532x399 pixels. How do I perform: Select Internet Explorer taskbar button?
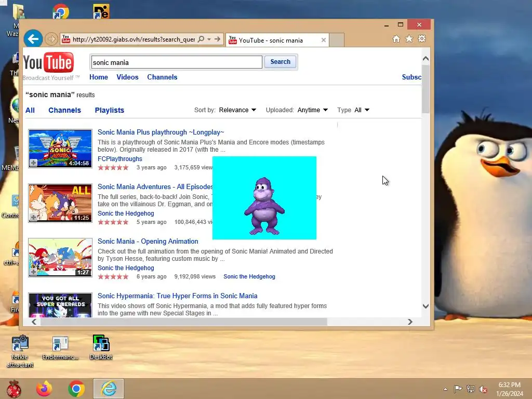coord(109,389)
